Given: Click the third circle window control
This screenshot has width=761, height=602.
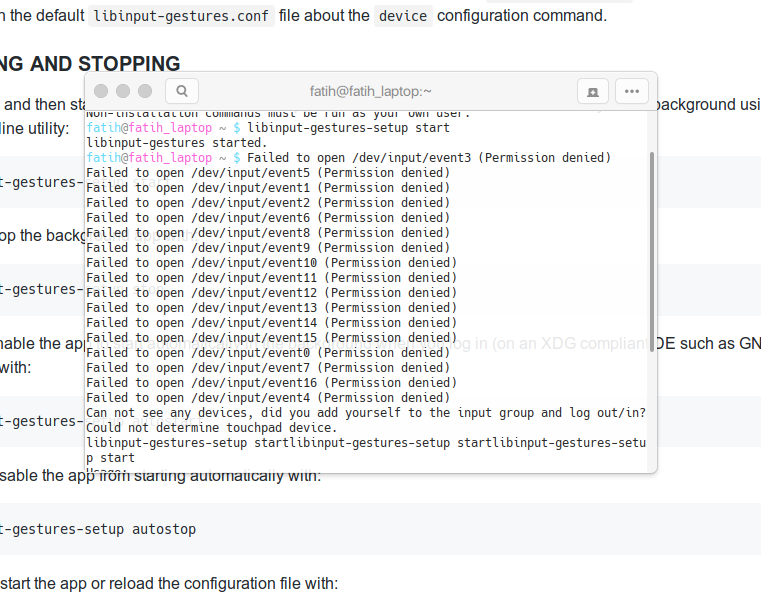Looking at the screenshot, I should tap(145, 91).
